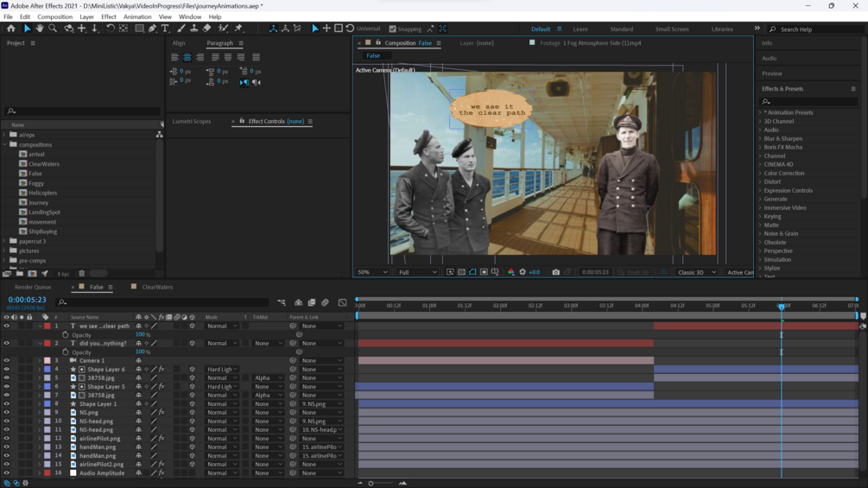The width and height of the screenshot is (868, 488).
Task: Open the Effect menu
Action: coord(109,16)
